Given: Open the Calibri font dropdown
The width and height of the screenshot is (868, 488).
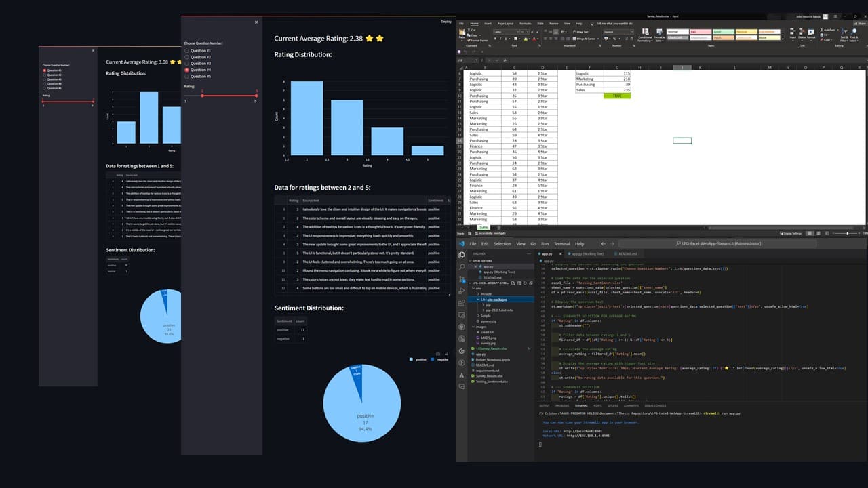Looking at the screenshot, I should [x=518, y=31].
